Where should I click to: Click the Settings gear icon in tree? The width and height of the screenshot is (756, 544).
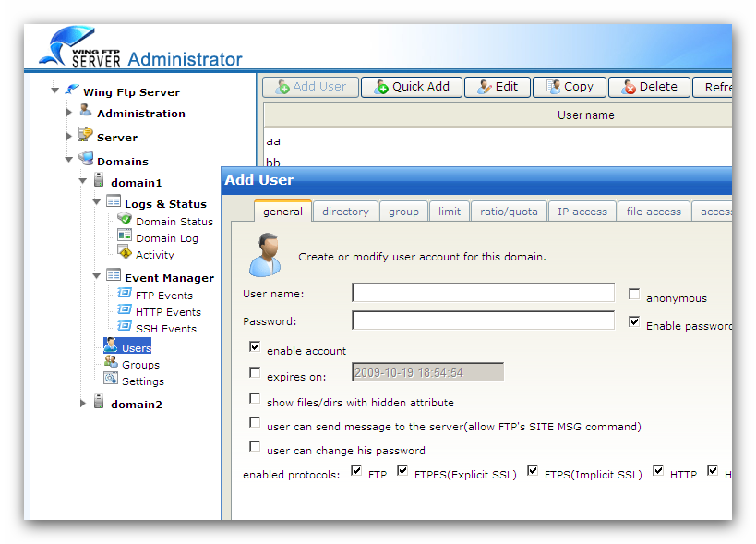111,379
